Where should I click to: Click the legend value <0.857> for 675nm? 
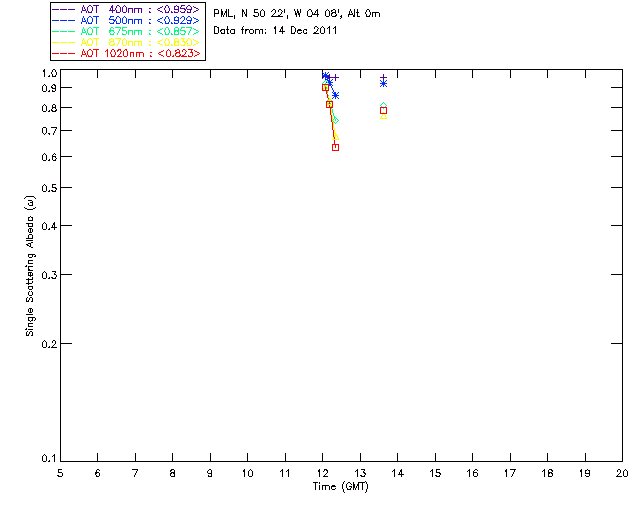(178, 31)
